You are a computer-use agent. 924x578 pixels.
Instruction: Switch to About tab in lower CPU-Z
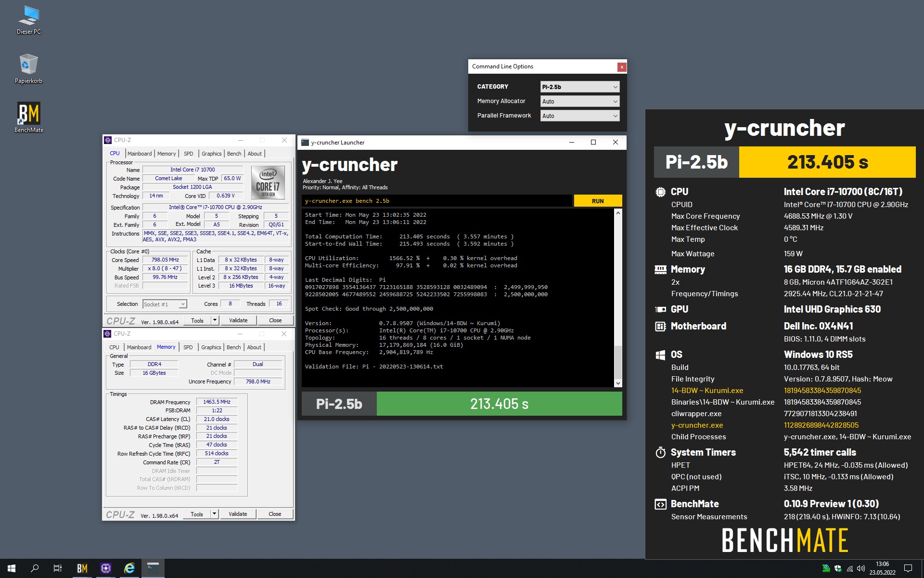254,347
